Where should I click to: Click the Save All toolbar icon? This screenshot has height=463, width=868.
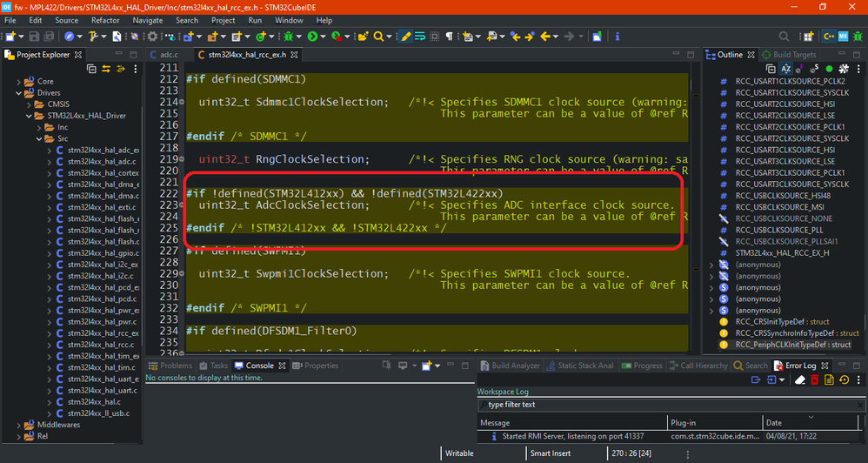50,37
